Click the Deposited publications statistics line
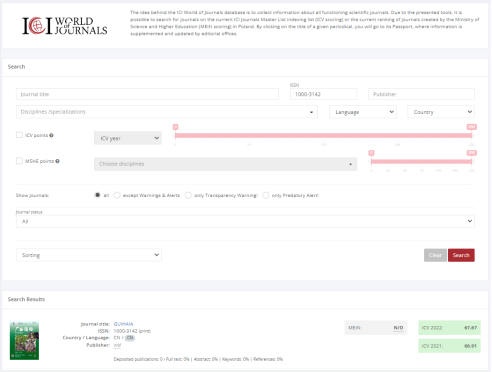The image size is (492, 372). coord(198,359)
